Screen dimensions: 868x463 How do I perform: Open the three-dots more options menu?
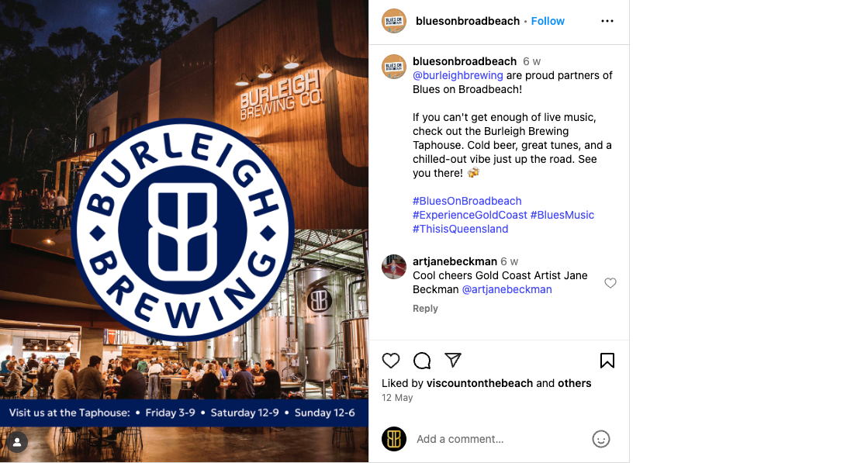pyautogui.click(x=607, y=21)
